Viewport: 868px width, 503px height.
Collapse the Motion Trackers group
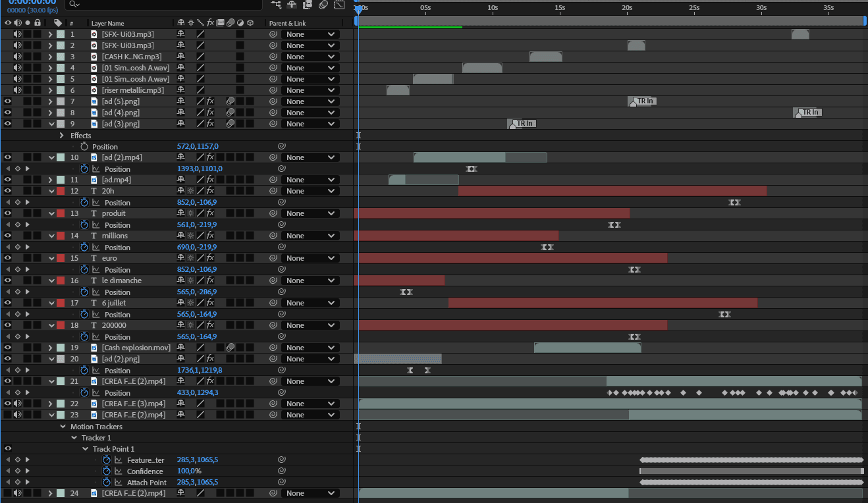[x=62, y=426]
